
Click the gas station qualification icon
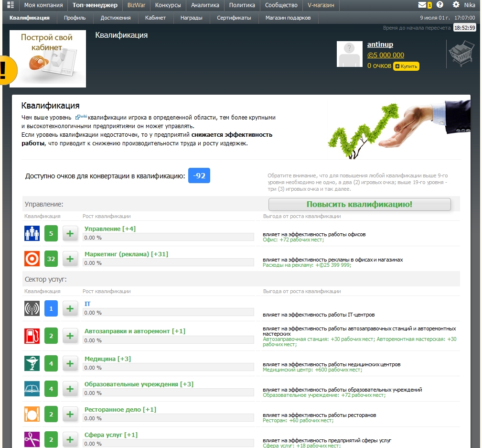32,336
